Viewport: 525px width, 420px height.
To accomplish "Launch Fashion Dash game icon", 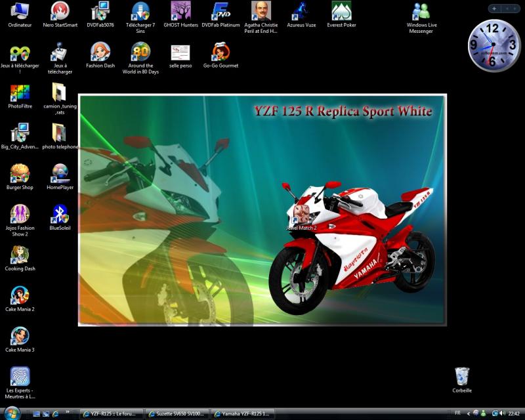I will 100,55.
